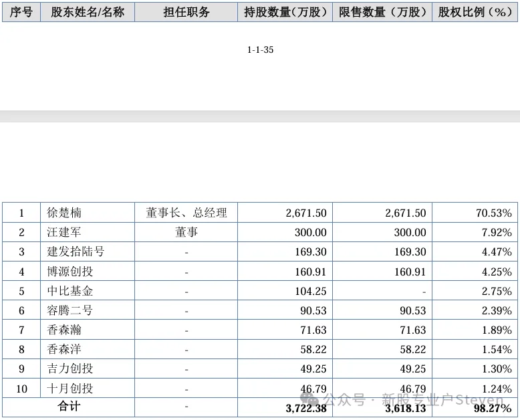Select the total shares value 3,722.38
The image size is (520, 420).
tap(306, 408)
